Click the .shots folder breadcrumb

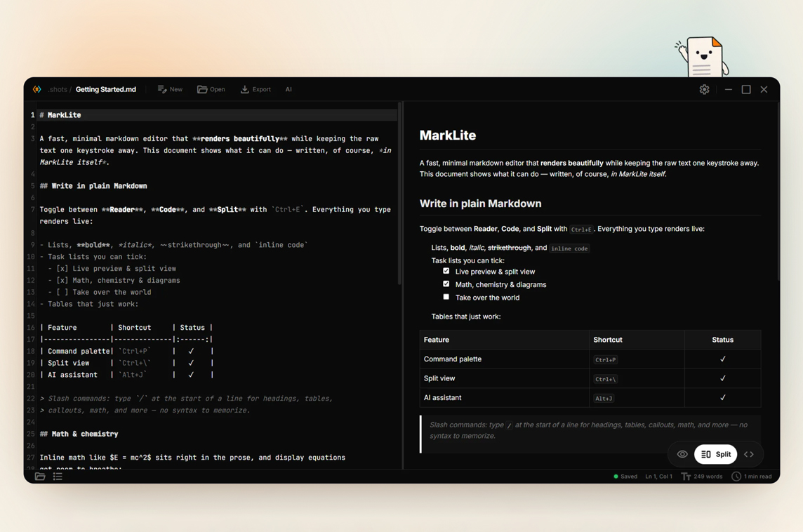coord(58,89)
